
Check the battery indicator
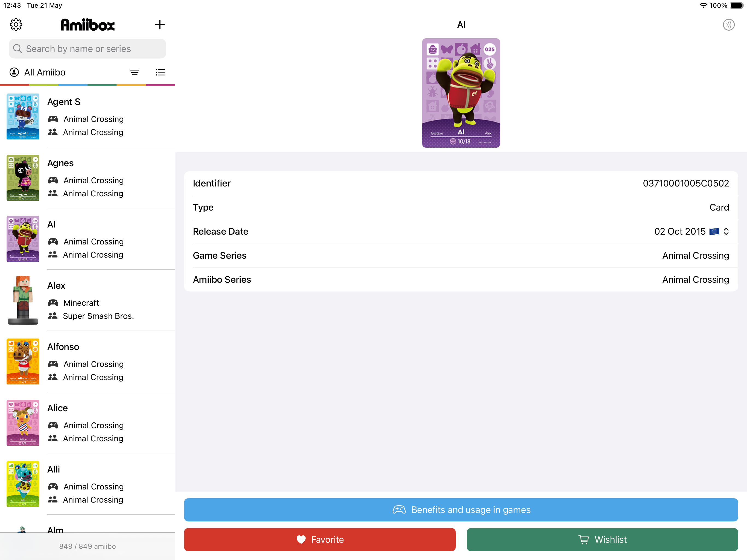click(x=737, y=5)
